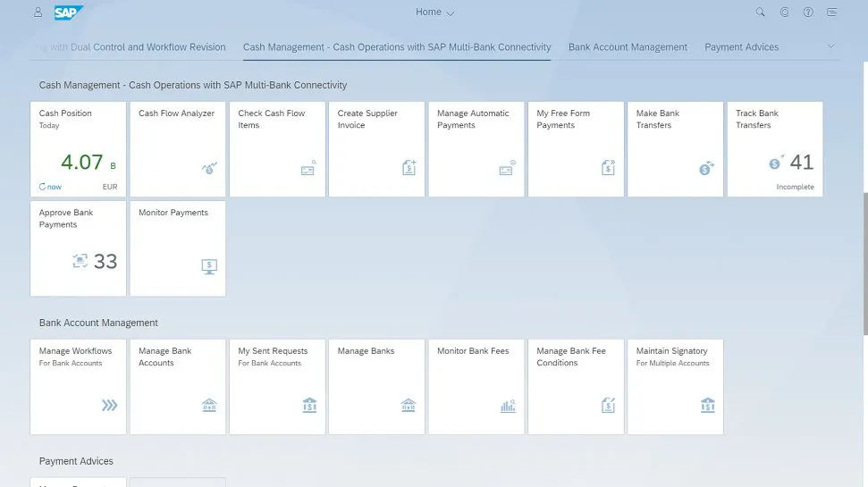868x487 pixels.
Task: Open the help question mark icon
Action: pos(808,13)
